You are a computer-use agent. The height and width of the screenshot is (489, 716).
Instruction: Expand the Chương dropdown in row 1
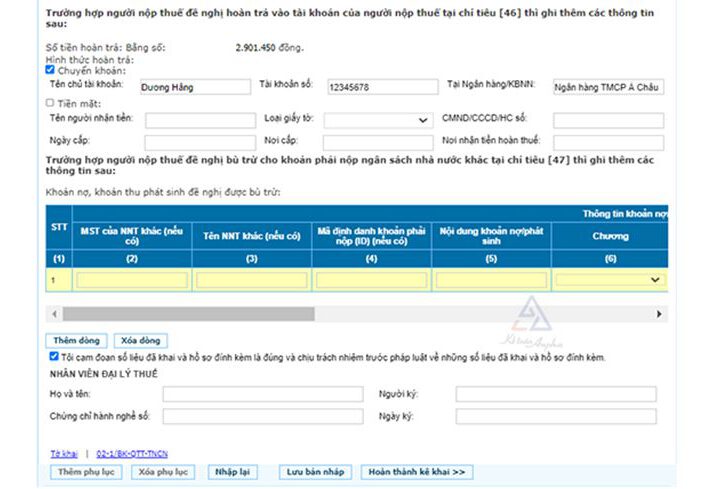coord(610,280)
